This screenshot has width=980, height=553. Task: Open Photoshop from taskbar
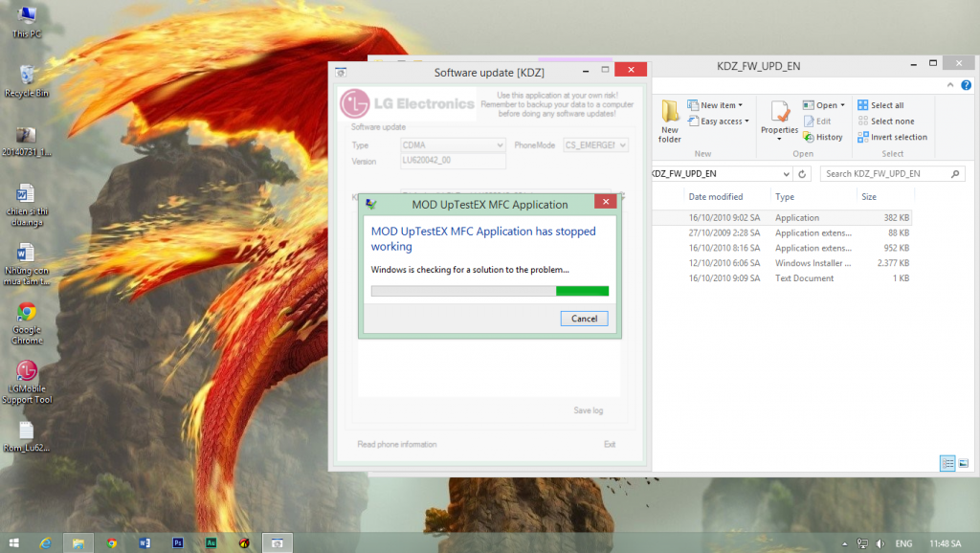pyautogui.click(x=177, y=543)
